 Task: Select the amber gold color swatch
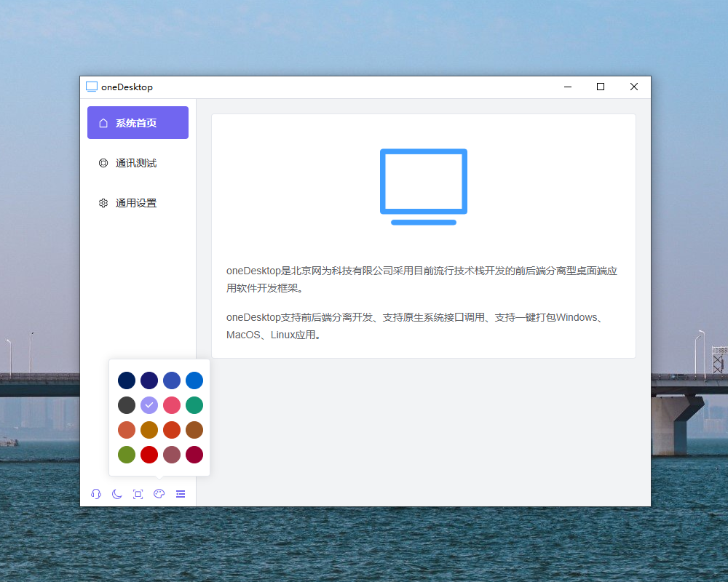click(x=149, y=430)
